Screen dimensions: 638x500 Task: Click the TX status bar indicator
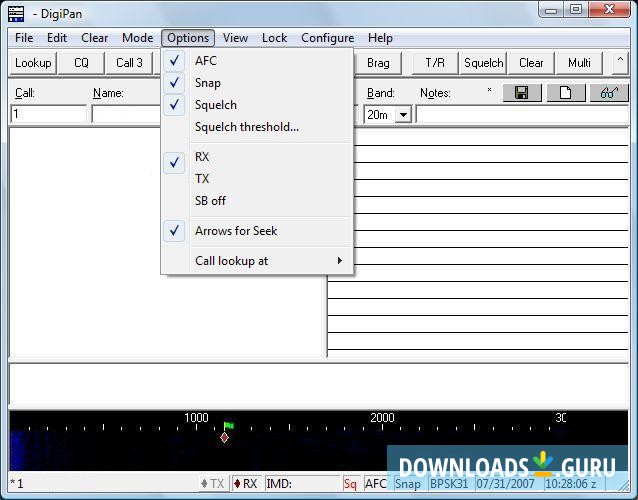point(213,484)
